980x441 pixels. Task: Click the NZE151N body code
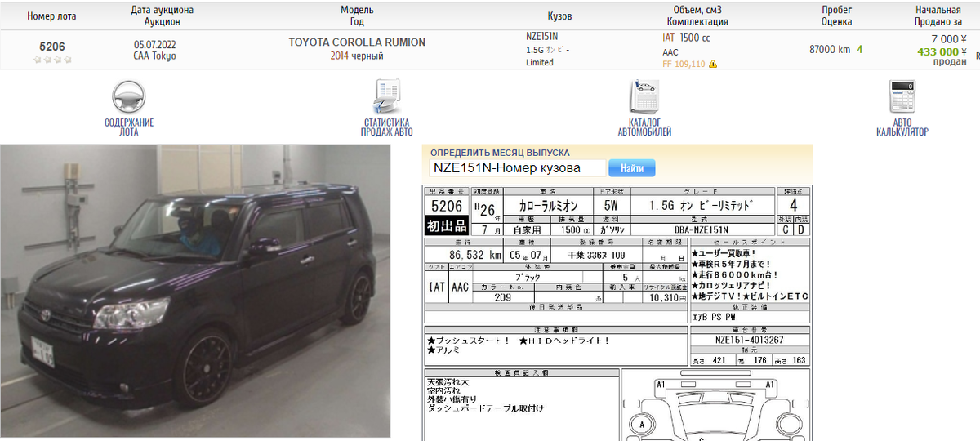coord(541,37)
